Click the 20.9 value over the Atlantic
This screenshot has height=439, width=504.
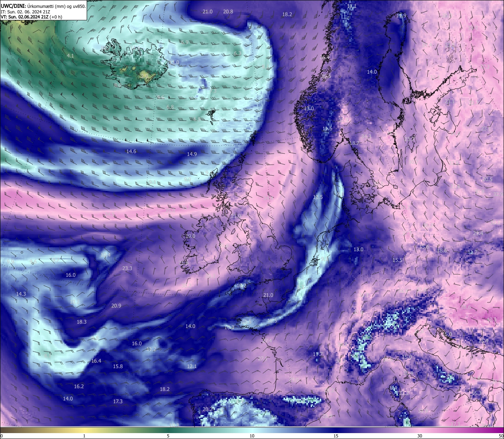(116, 306)
